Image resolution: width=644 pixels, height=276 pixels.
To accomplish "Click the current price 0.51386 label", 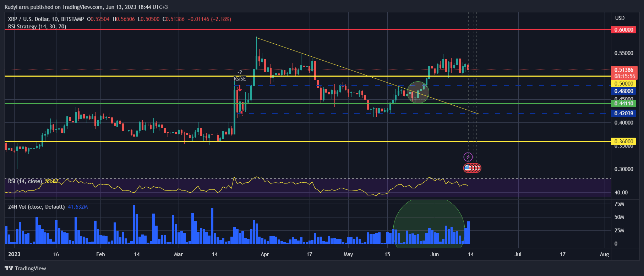I will [x=623, y=70].
